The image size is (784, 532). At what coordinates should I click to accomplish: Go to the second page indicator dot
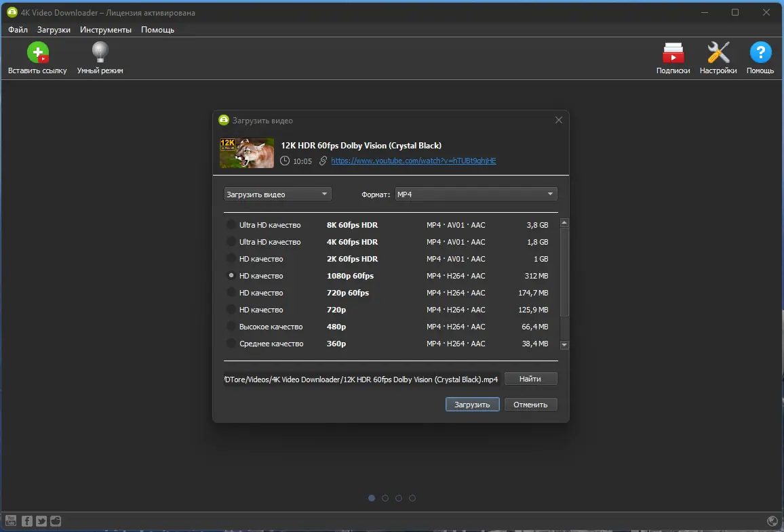(385, 498)
